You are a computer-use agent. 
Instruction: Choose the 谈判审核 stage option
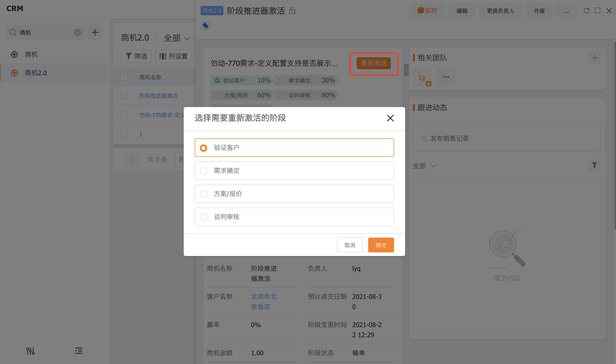coord(294,217)
